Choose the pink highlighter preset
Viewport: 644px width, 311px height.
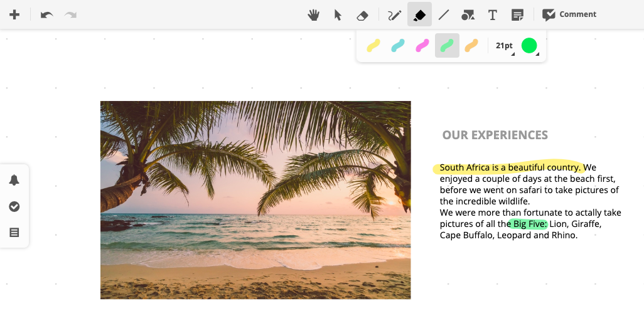[422, 46]
